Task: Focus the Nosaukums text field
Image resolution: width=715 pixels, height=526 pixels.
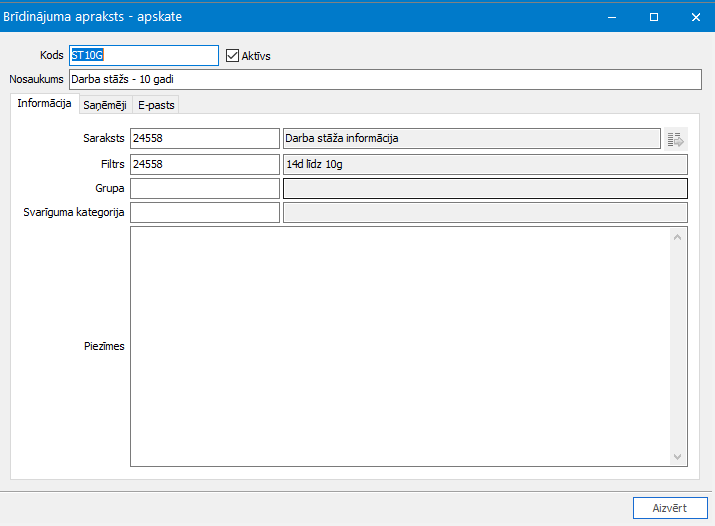Action: click(385, 80)
